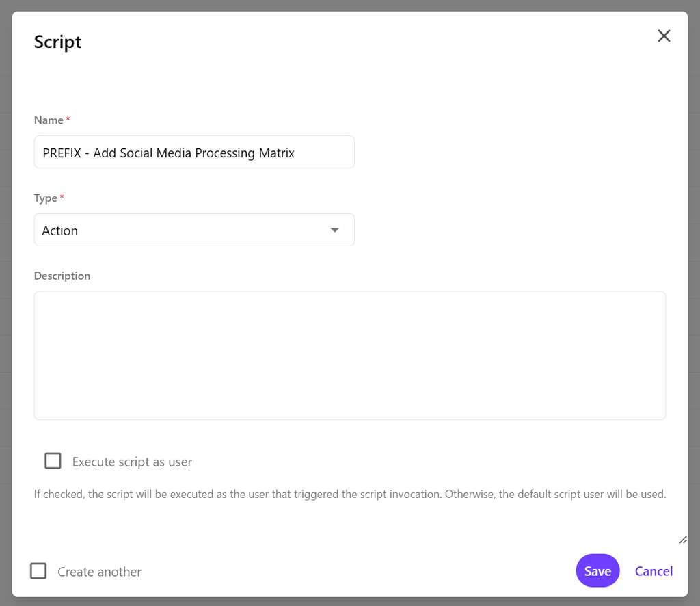Click the 'Description' field label

(62, 276)
